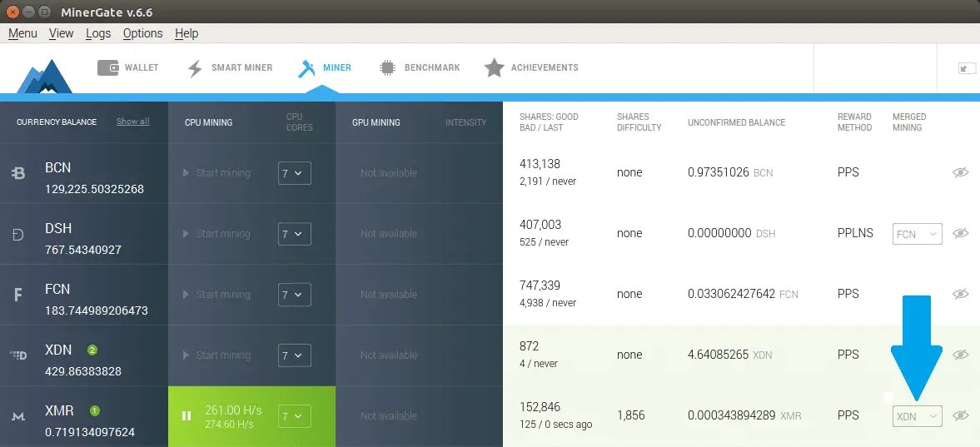Toggle the XMR row eye icon
The width and height of the screenshot is (980, 447).
point(961,415)
